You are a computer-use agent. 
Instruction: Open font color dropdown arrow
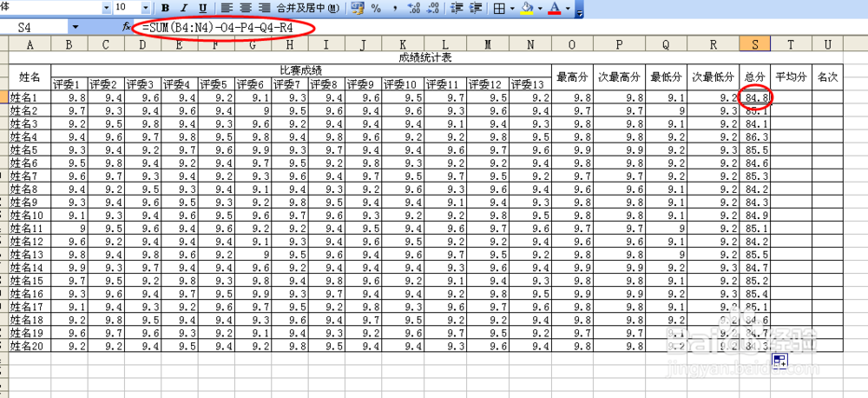coord(568,8)
